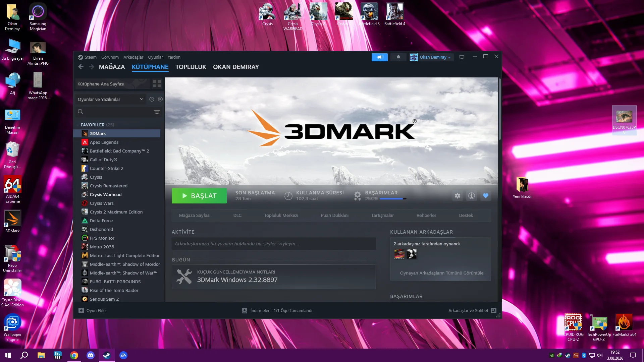
Task: Open library advanced filter options icon
Action: [157, 112]
